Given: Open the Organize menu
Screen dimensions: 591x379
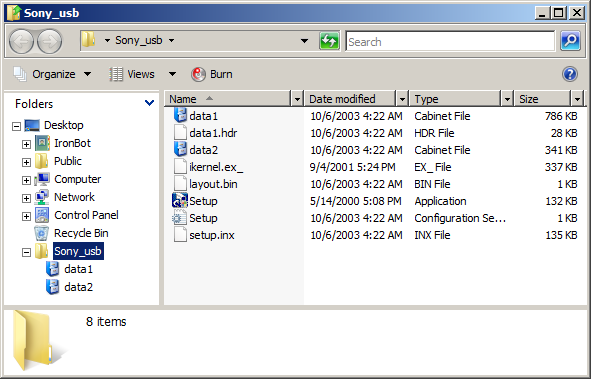Looking at the screenshot, I should coord(52,74).
